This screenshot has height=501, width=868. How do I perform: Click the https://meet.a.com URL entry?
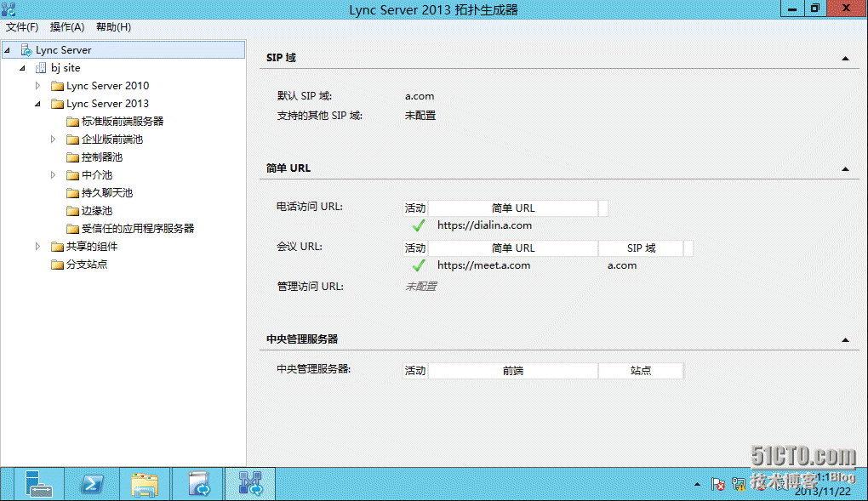click(484, 265)
